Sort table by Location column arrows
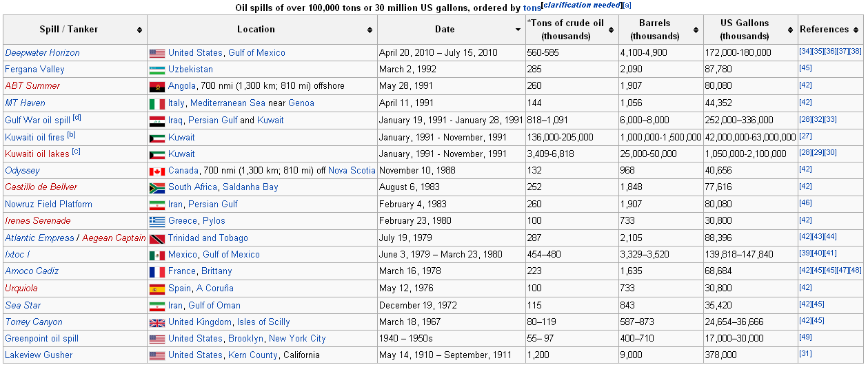Screen dimensions: 868x367 coord(370,30)
